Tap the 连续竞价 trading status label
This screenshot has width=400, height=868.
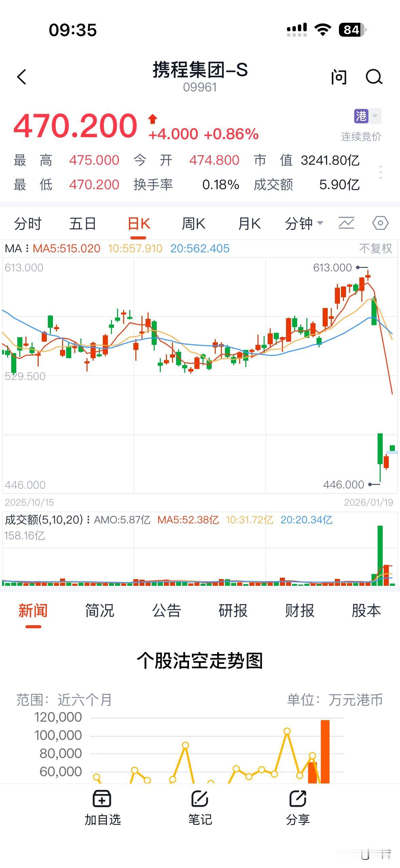[361, 137]
